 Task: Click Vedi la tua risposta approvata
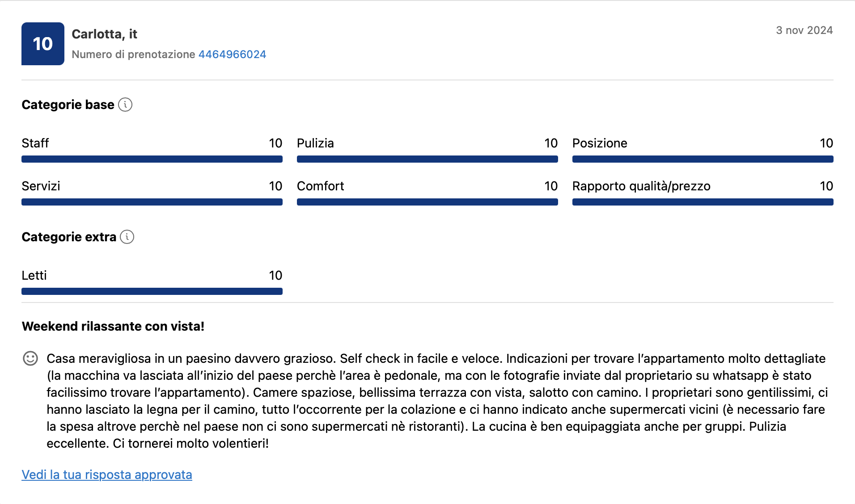pyautogui.click(x=106, y=475)
